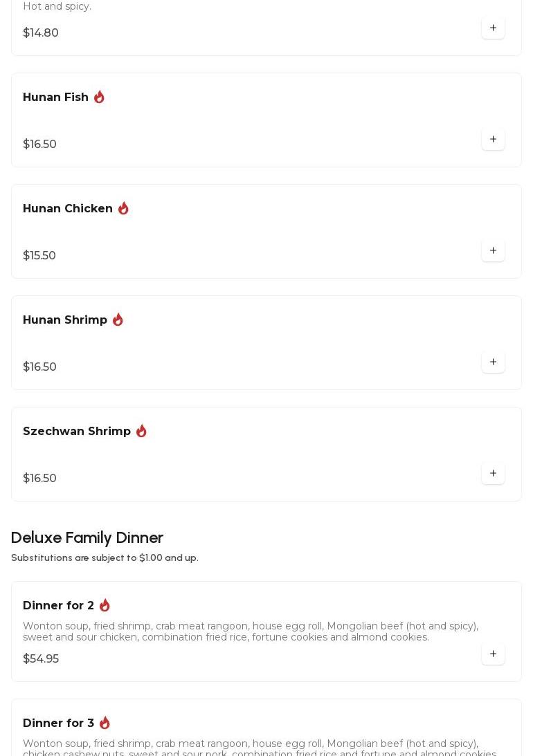The image size is (533, 756).
Task: Click the spicy flame icon beside Szechwan Shrimp
Action: point(141,432)
